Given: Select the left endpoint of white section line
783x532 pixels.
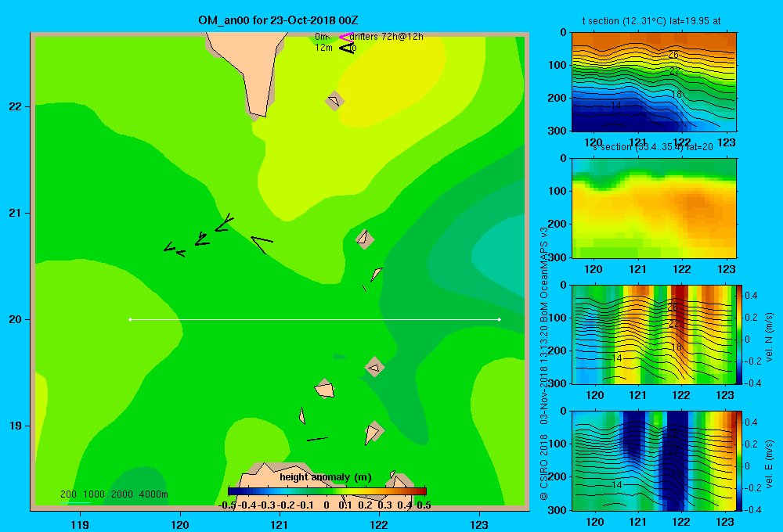Looking at the screenshot, I should pyautogui.click(x=130, y=319).
